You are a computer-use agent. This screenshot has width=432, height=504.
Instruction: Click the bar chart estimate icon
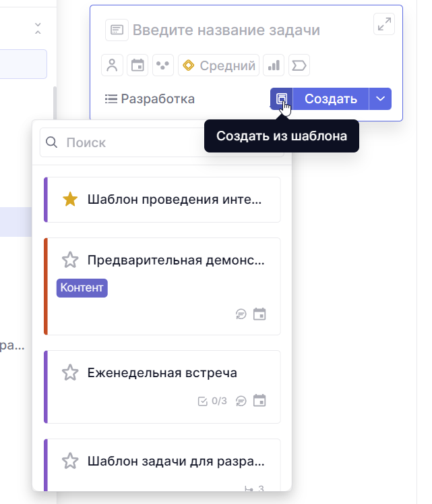pyautogui.click(x=274, y=65)
